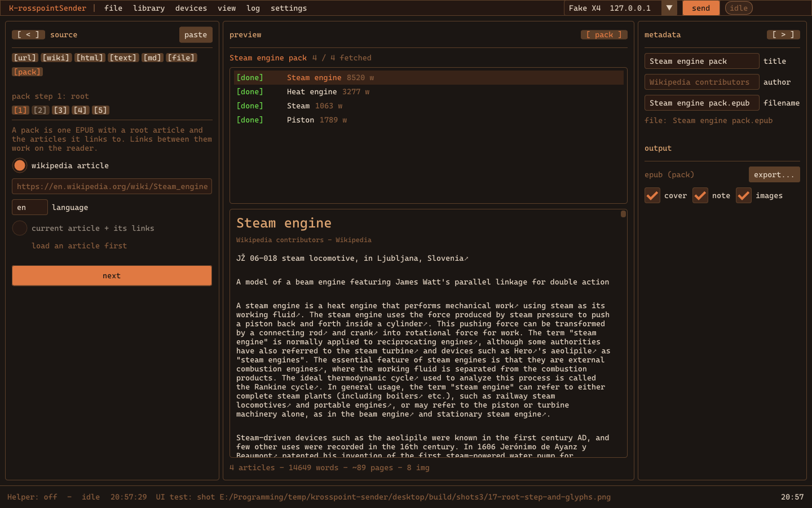The image size is (812, 508).
Task: Select current article + its links radio
Action: [x=20, y=228]
